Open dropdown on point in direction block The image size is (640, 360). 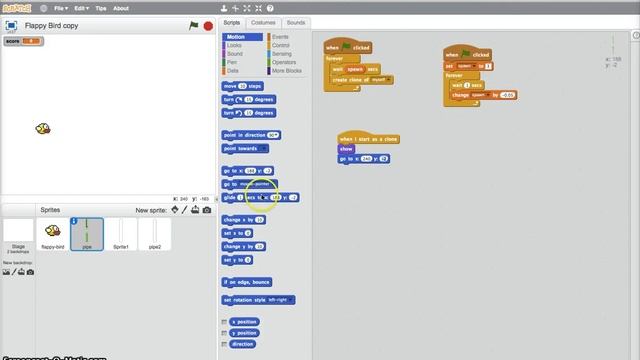pyautogui.click(x=276, y=135)
